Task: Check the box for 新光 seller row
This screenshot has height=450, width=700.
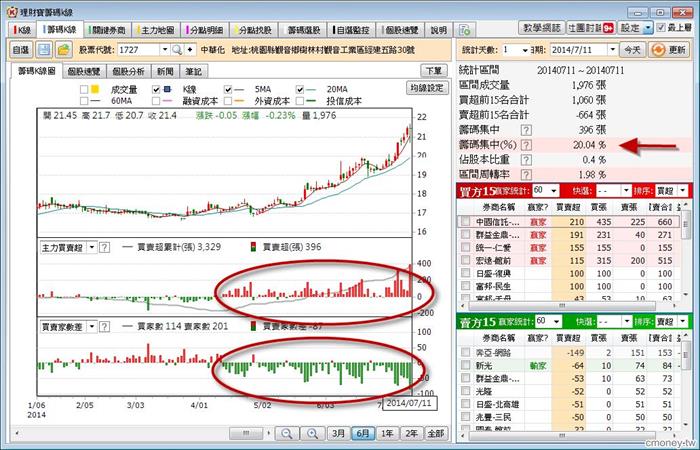Action: (466, 366)
